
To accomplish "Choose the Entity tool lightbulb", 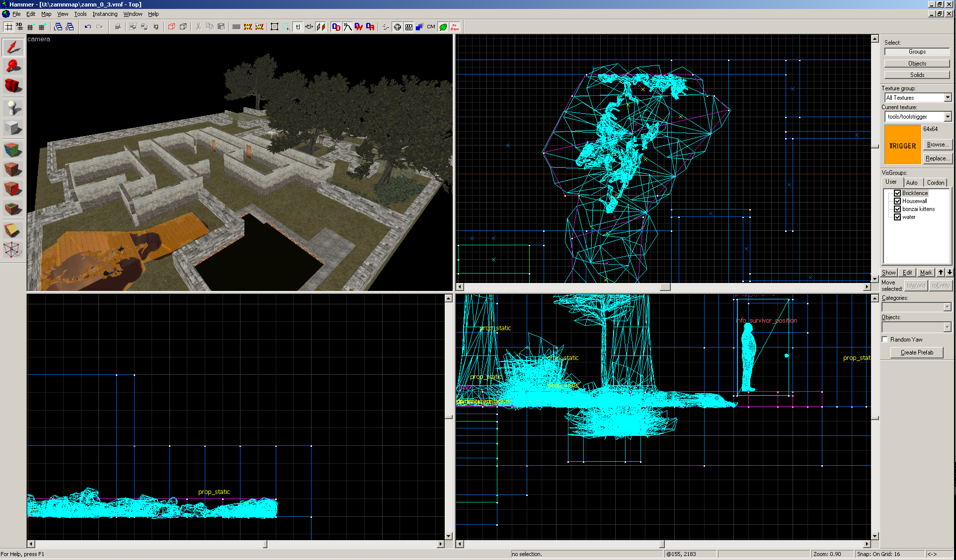I will click(13, 107).
